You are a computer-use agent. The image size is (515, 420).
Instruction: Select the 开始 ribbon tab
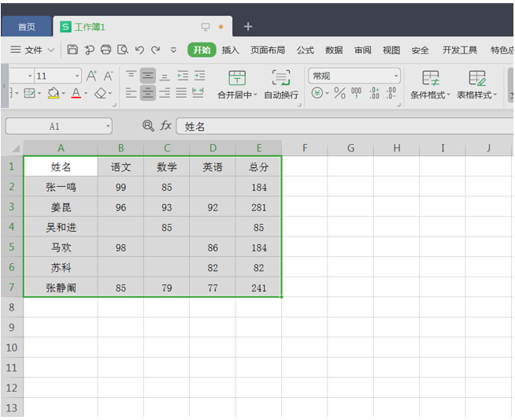tap(202, 50)
